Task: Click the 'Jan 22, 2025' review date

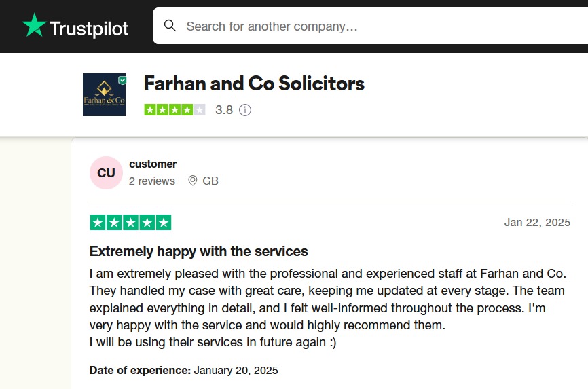Action: (x=537, y=222)
